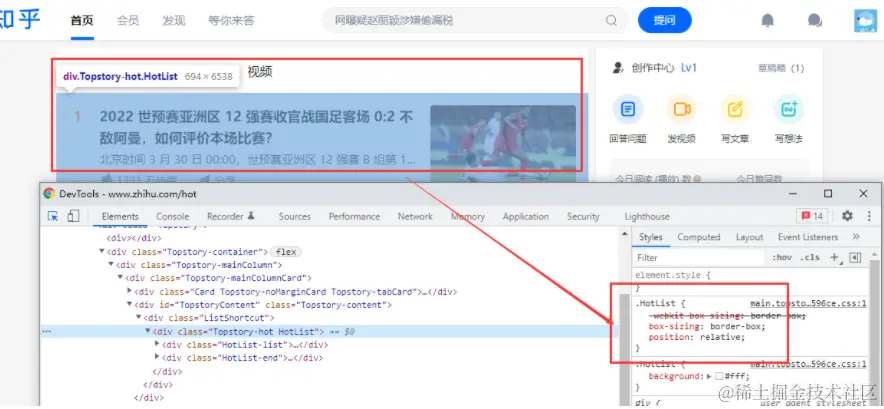Viewport: 884px width, 409px height.
Task: Open the football match thumbnail image
Action: coord(503,141)
